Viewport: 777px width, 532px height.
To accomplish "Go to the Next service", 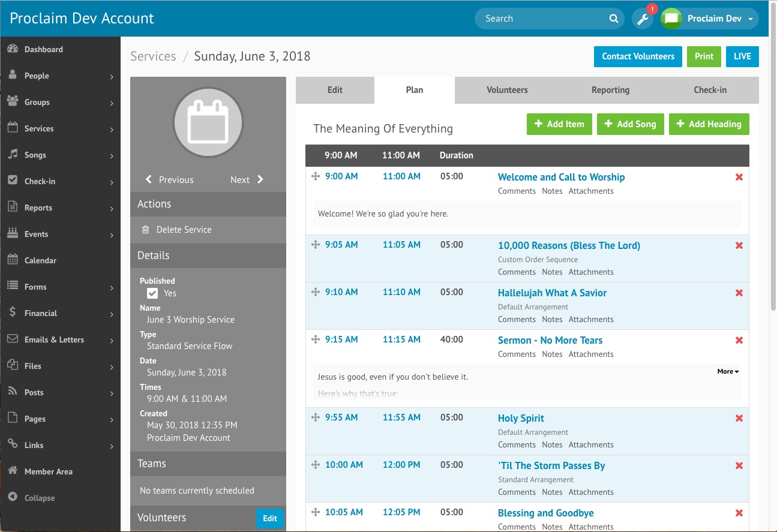I will click(247, 179).
